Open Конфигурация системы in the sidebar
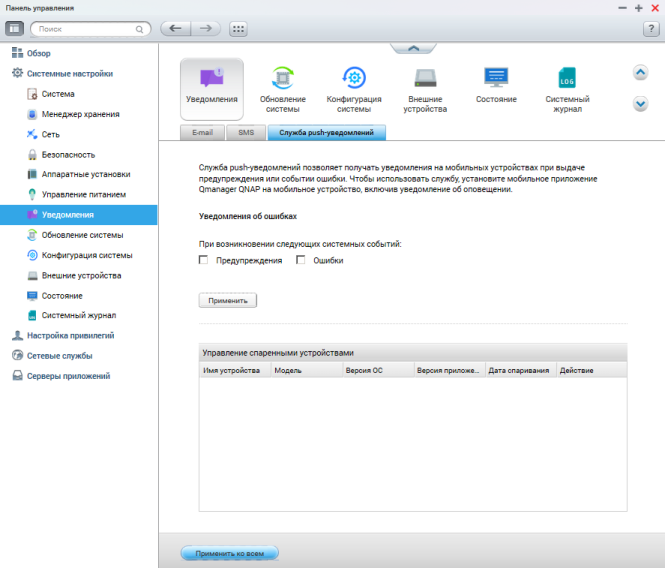Image resolution: width=665 pixels, height=568 pixels. point(80,255)
